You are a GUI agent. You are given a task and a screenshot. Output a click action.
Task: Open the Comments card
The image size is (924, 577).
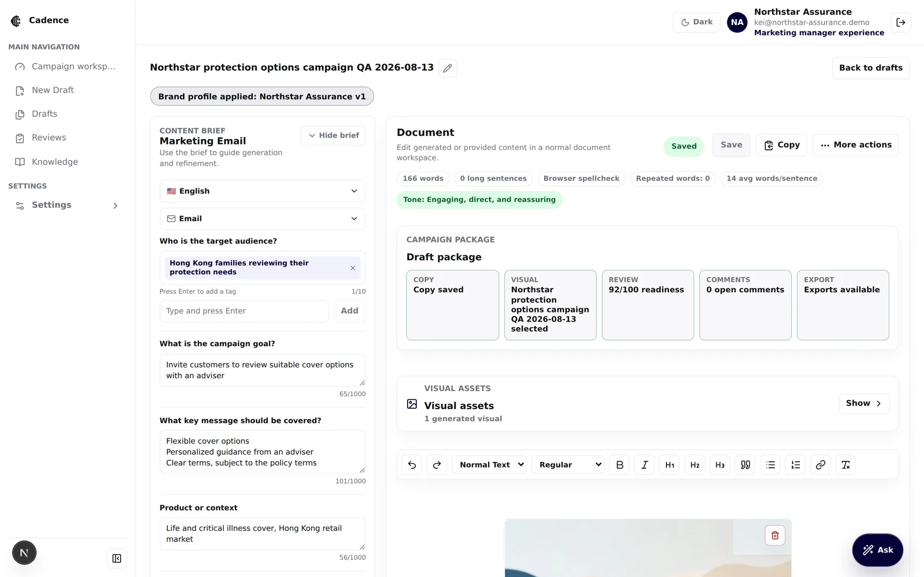(x=745, y=305)
